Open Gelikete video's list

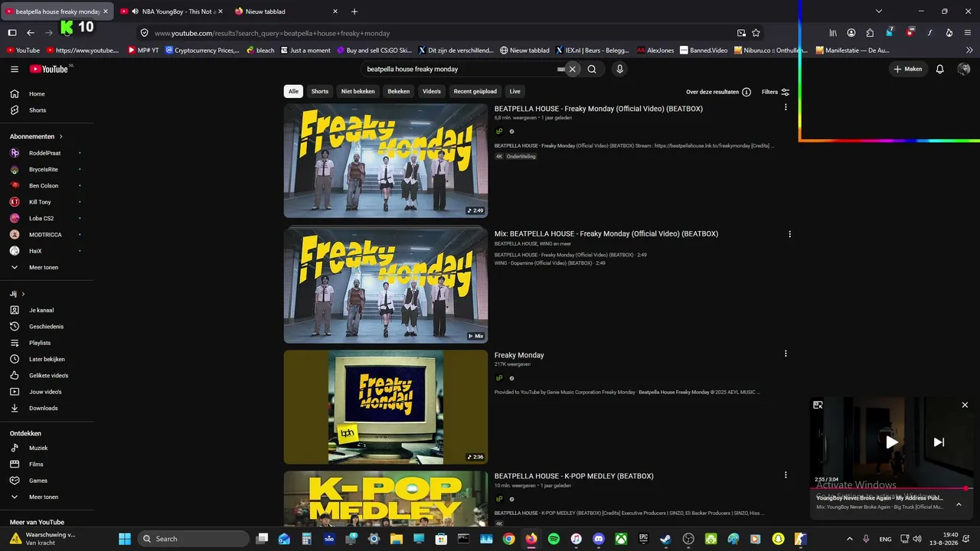(x=47, y=376)
